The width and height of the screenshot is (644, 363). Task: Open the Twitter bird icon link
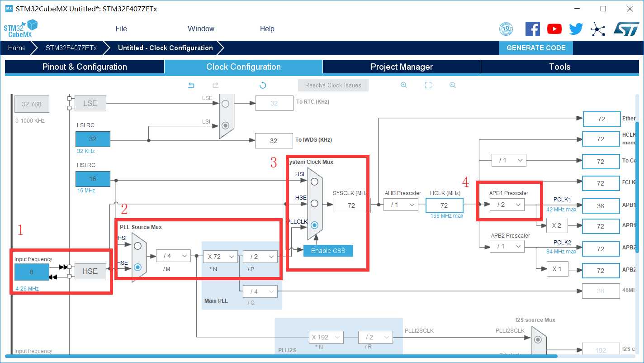[576, 29]
